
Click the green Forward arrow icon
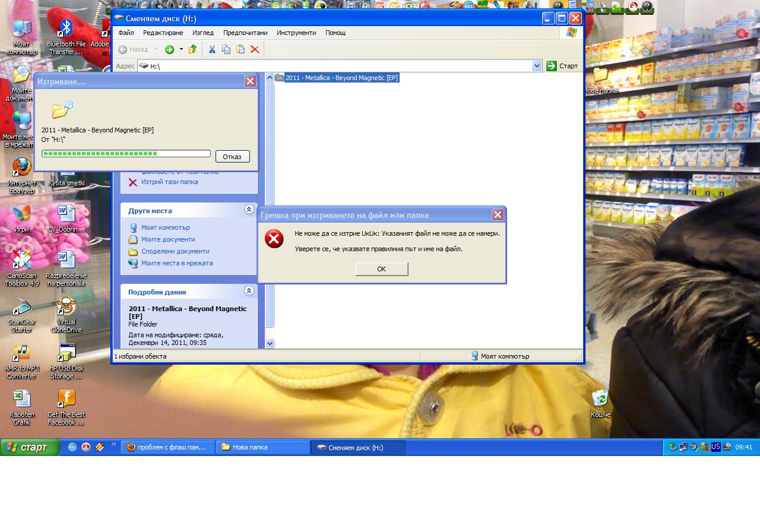(x=169, y=49)
